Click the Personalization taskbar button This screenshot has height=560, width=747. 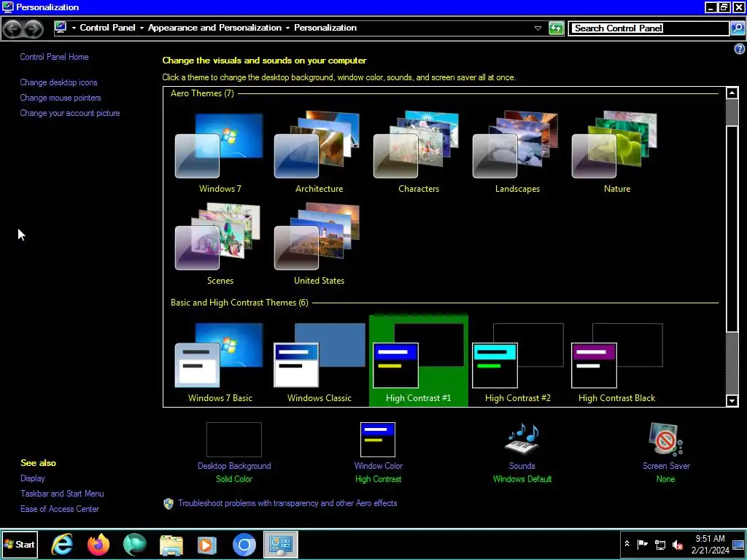tap(281, 544)
